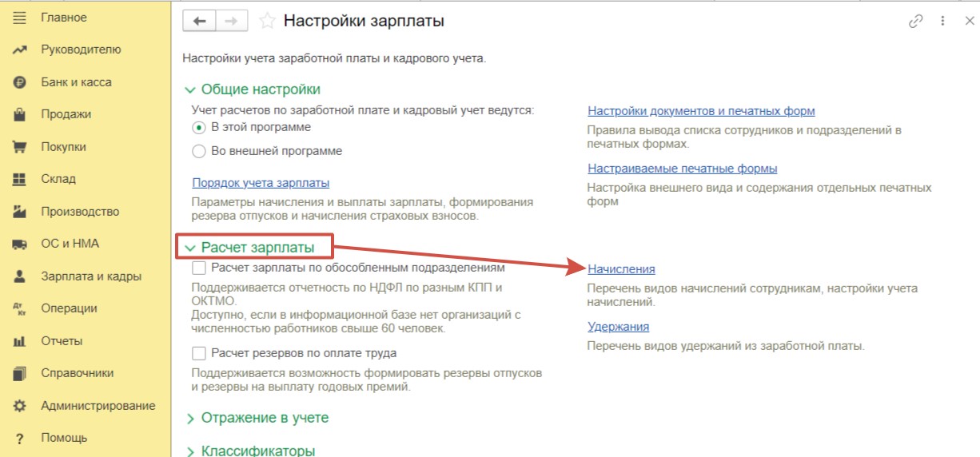
Task: Open Настраиваемые печатные формы link
Action: pos(683,169)
